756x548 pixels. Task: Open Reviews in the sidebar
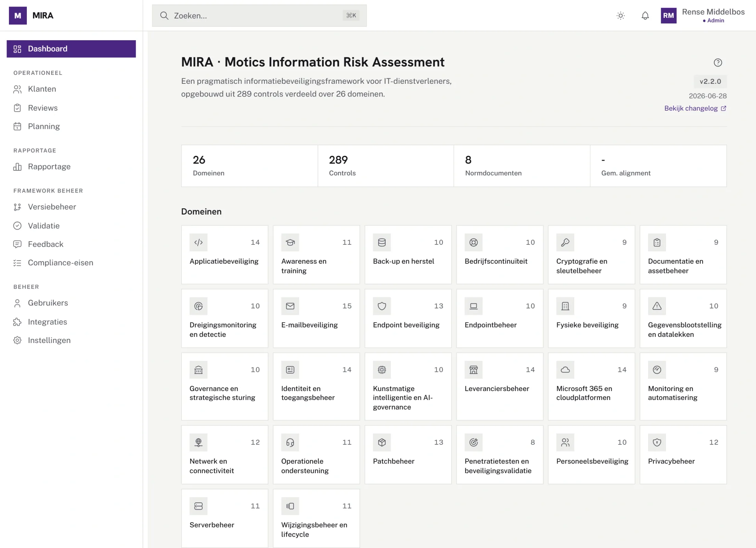(71, 108)
